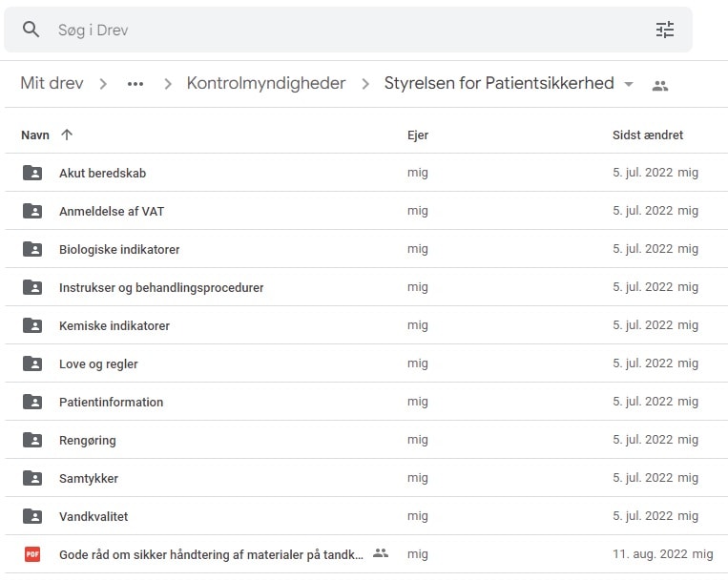The height and width of the screenshot is (581, 728).
Task: Sort by Navn column header
Action: [35, 135]
